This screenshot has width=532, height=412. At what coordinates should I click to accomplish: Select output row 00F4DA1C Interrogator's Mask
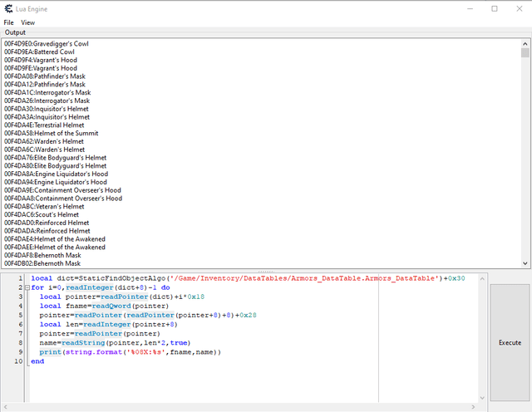tap(47, 92)
